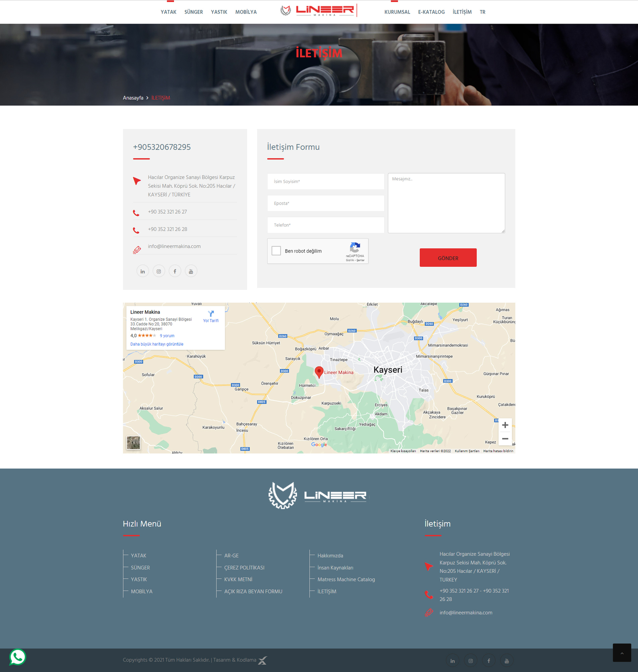638x672 pixels.
Task: Open the LinkedIn icon in contact card
Action: [142, 271]
